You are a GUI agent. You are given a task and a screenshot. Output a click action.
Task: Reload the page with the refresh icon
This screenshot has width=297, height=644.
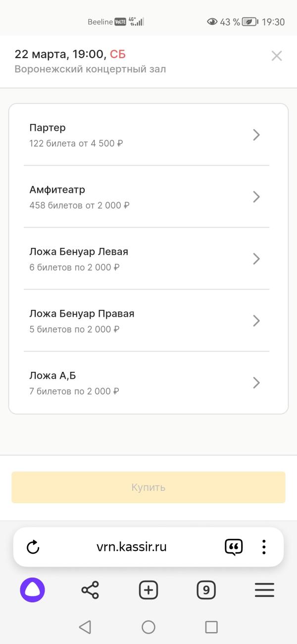click(x=33, y=547)
